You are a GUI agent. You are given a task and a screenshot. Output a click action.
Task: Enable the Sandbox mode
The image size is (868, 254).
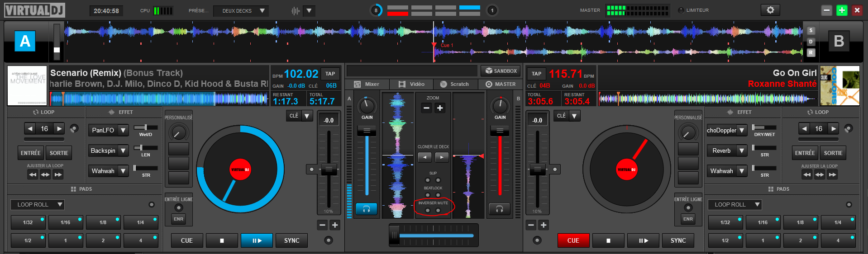coord(501,71)
